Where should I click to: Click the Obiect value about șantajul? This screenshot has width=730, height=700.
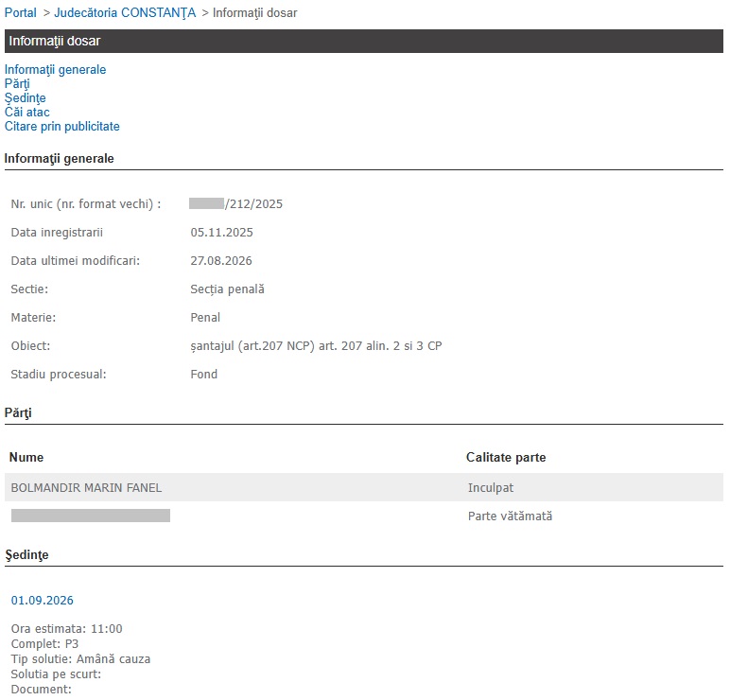pos(316,346)
